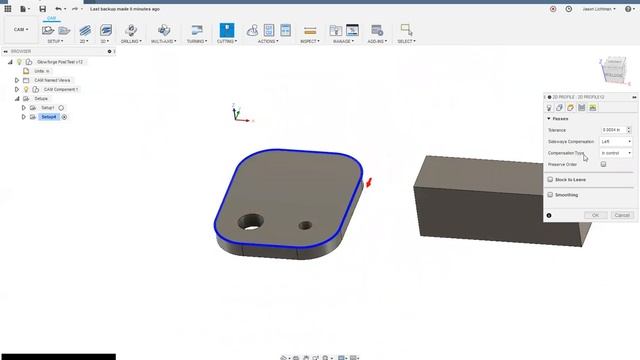Click the 3D milling toolbar icon
The image size is (640, 360).
click(106, 30)
